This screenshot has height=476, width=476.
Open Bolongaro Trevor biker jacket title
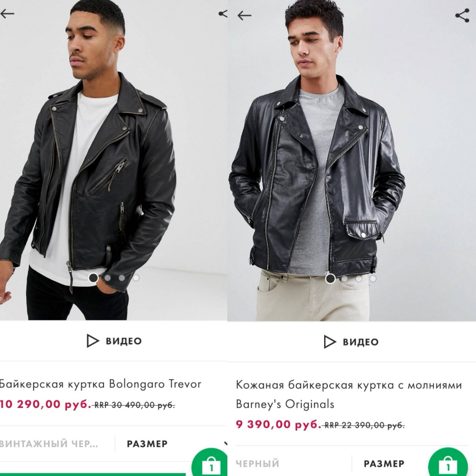[100, 384]
